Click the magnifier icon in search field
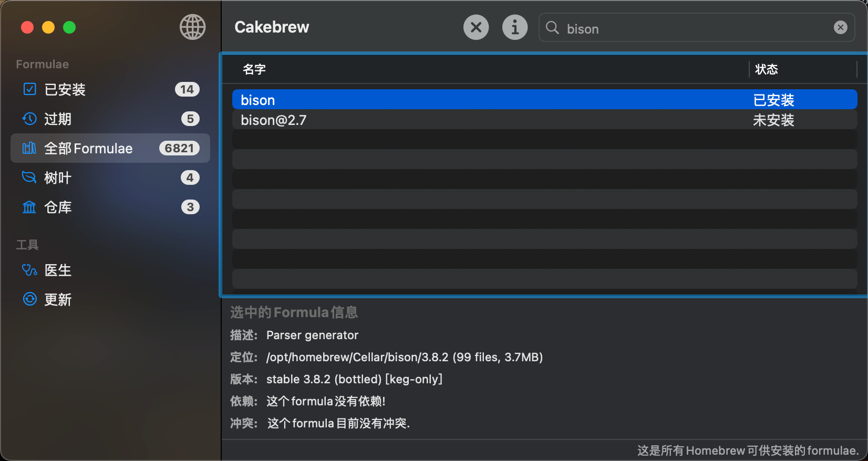The height and width of the screenshot is (461, 868). tap(552, 28)
